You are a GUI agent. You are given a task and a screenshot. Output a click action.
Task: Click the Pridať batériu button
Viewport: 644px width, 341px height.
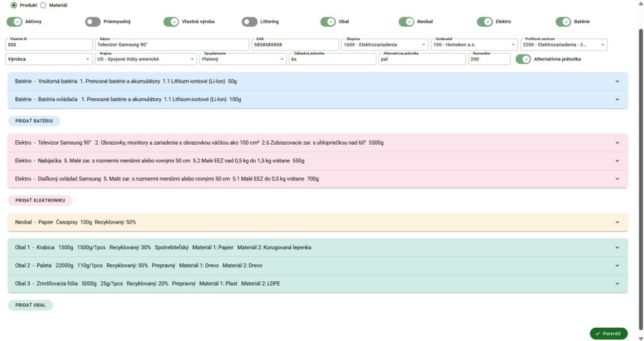click(x=34, y=121)
